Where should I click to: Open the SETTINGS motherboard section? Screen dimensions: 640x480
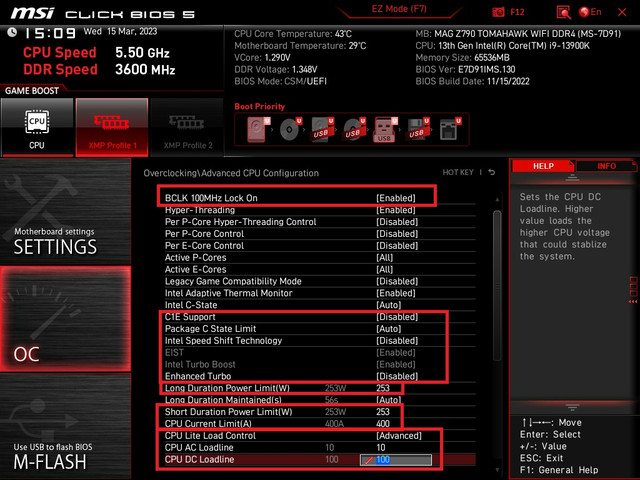65,212
